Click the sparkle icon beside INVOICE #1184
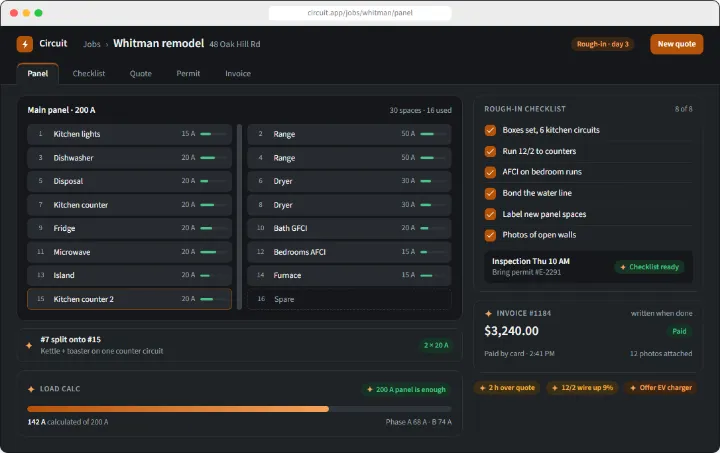 [488, 313]
